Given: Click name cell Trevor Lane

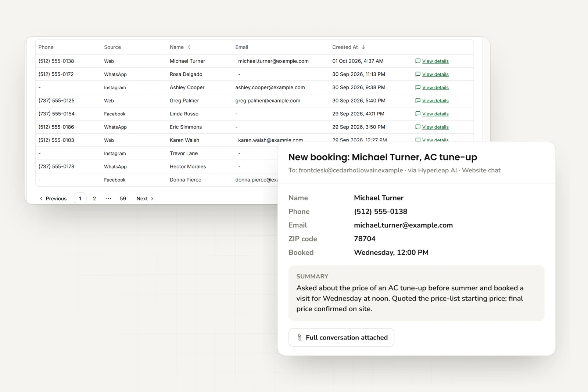Looking at the screenshot, I should (x=184, y=154).
